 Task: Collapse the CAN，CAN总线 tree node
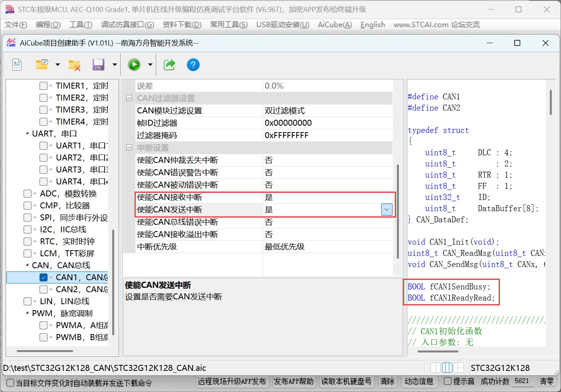pos(27,265)
